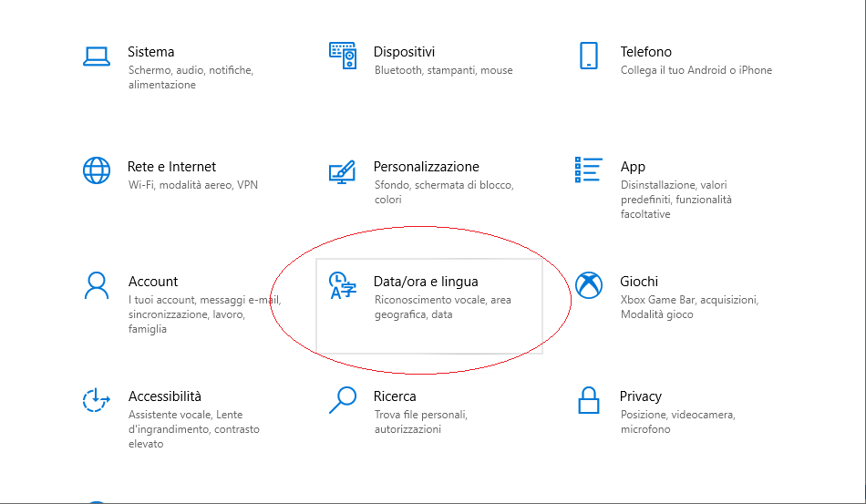Screen dimensions: 866x504
Task: Open Telefono settings heading
Action: [645, 52]
